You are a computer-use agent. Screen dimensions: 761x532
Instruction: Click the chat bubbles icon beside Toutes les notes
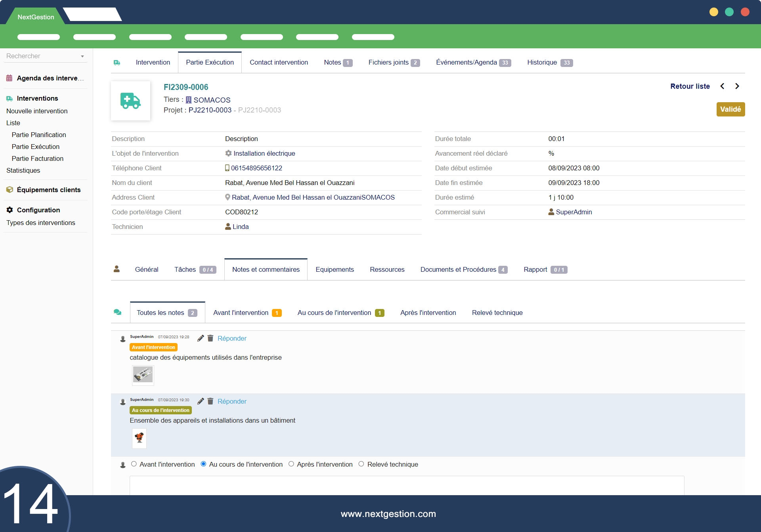(x=117, y=313)
